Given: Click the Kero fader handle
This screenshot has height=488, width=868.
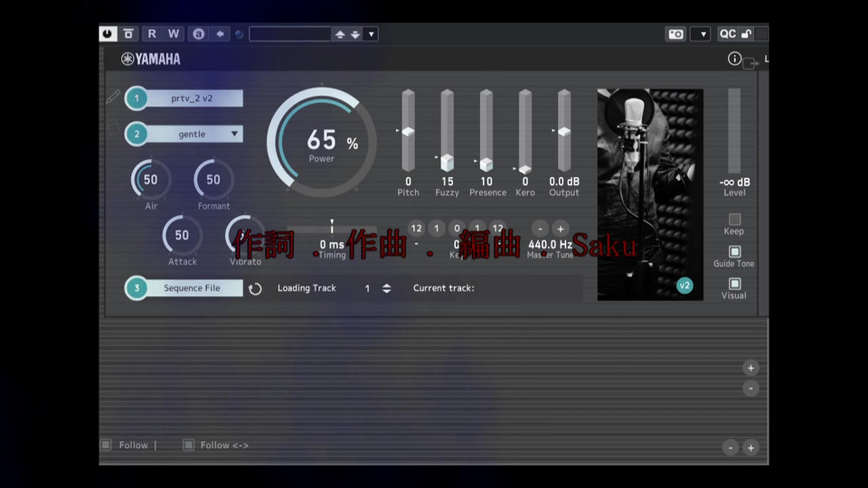Looking at the screenshot, I should [x=524, y=169].
